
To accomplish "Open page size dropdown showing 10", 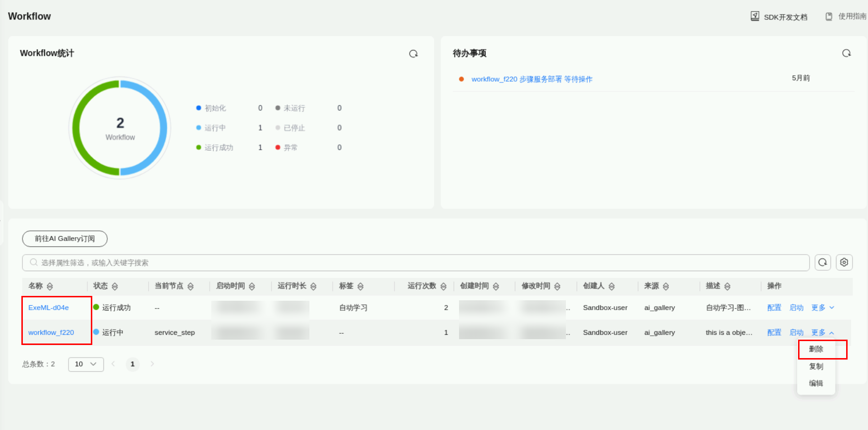I will coord(86,364).
